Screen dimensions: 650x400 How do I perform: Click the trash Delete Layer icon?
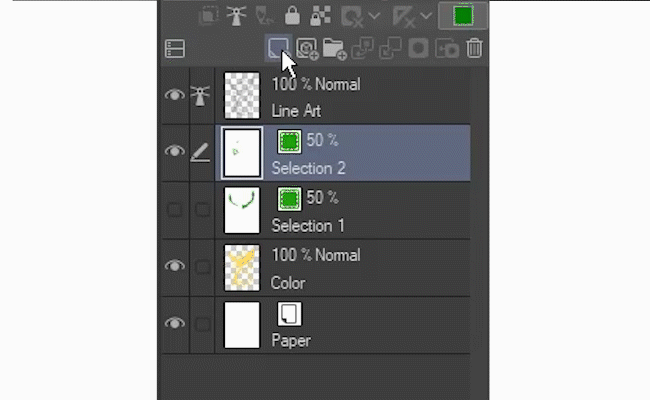point(475,47)
